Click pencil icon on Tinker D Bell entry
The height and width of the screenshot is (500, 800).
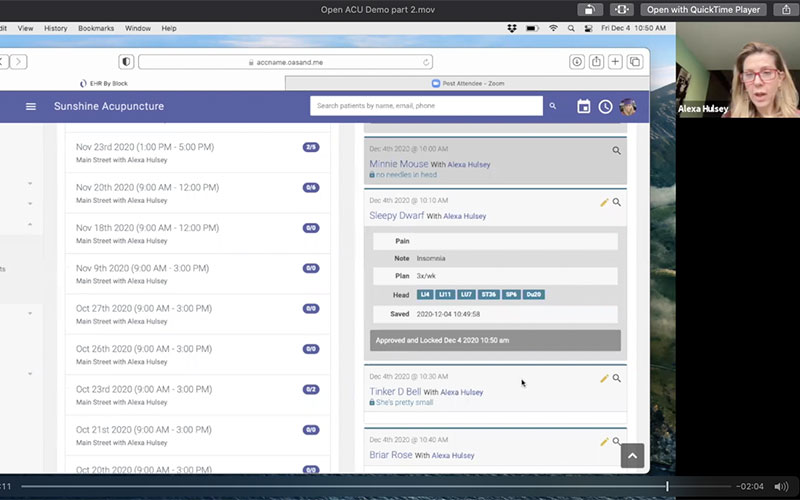pyautogui.click(x=604, y=378)
